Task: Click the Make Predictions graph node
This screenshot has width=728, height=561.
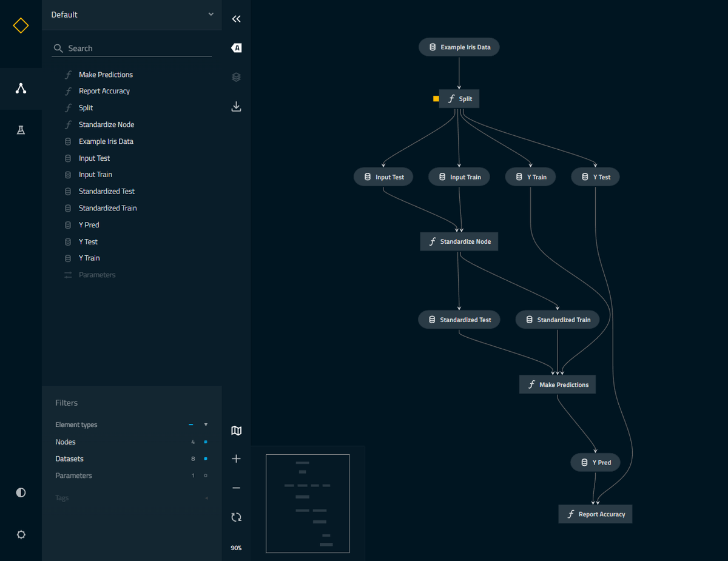Action: click(558, 385)
